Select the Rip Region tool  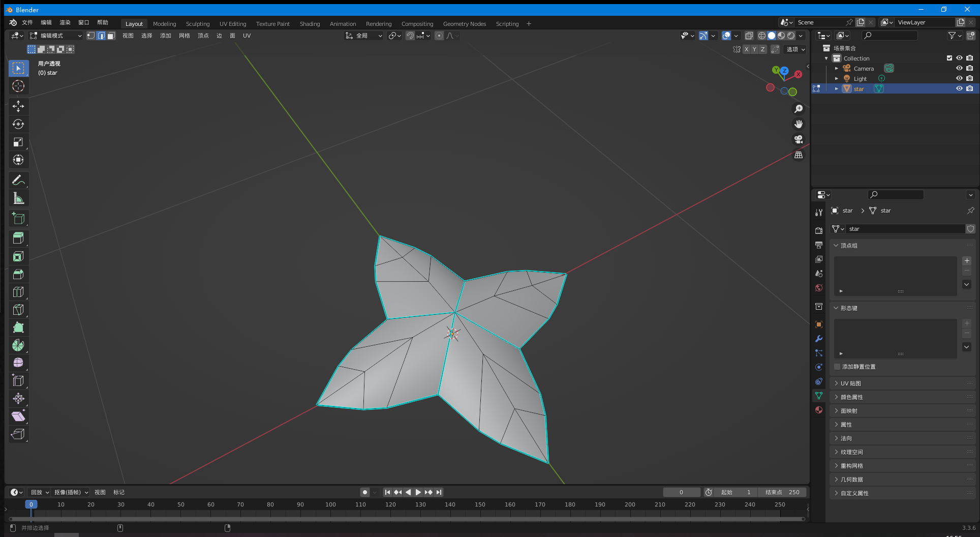18,434
